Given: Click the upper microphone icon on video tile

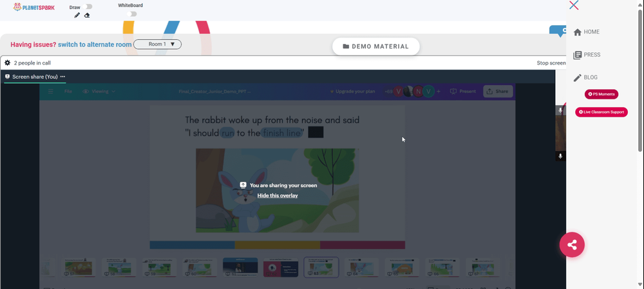Looking at the screenshot, I should (x=560, y=110).
